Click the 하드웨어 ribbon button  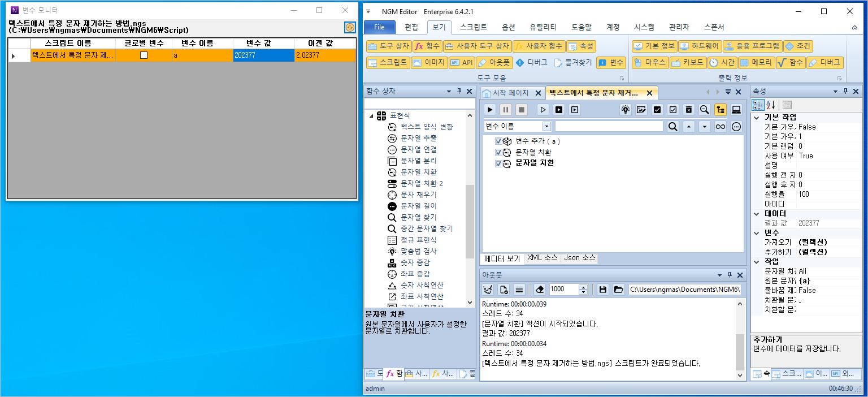[699, 46]
